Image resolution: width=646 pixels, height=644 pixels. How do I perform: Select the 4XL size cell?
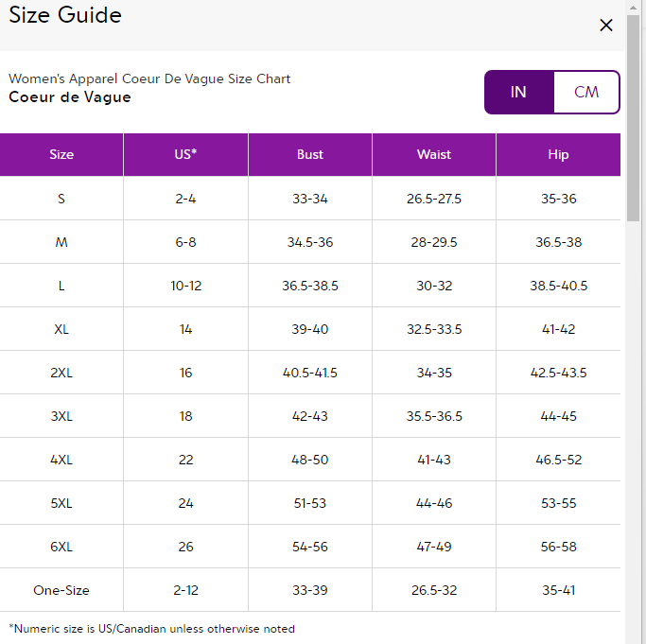[61, 460]
